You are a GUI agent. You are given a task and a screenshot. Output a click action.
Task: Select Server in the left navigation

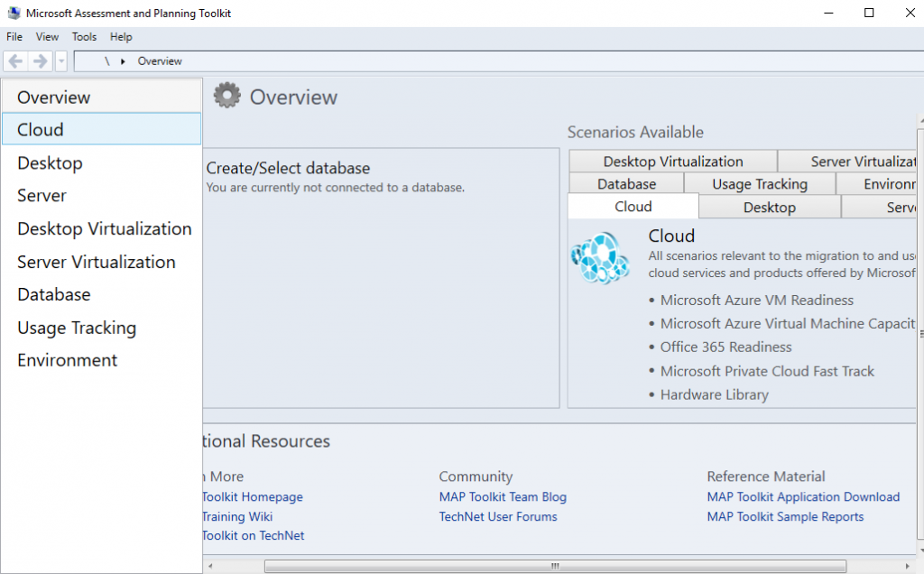(x=101, y=195)
